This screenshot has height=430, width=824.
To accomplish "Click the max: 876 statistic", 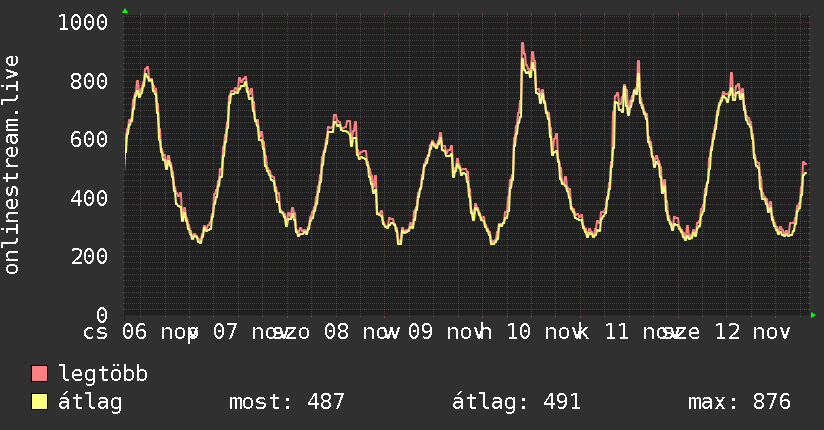I will click(x=739, y=402).
